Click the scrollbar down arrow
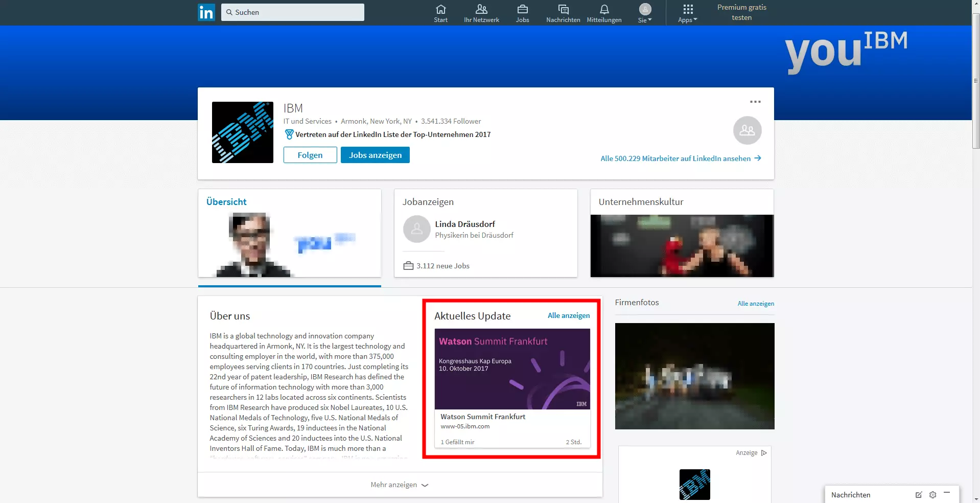The width and height of the screenshot is (980, 503). click(975, 499)
